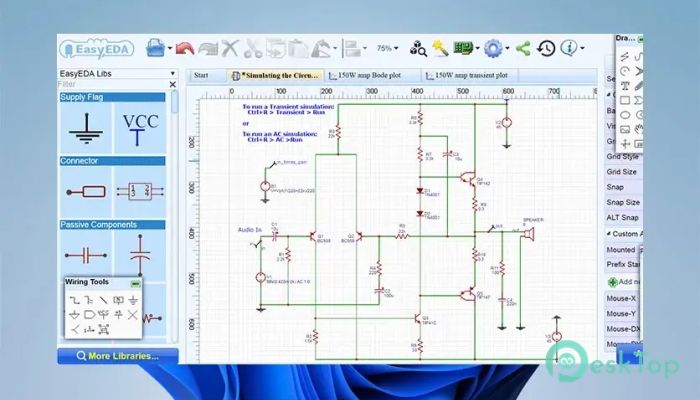700x400 pixels.
Task: Collapse the Custom Attributes section
Action: click(608, 233)
